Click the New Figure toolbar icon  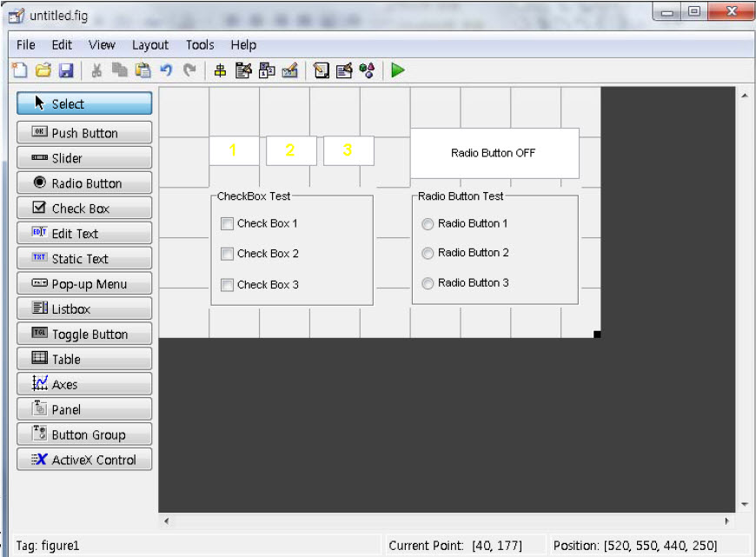(20, 70)
